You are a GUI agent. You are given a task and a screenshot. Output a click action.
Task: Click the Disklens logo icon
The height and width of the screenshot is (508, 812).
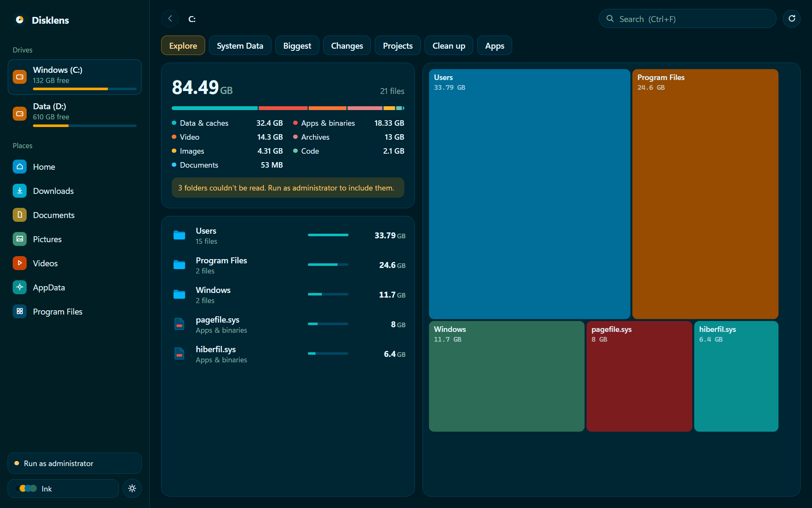[19, 20]
